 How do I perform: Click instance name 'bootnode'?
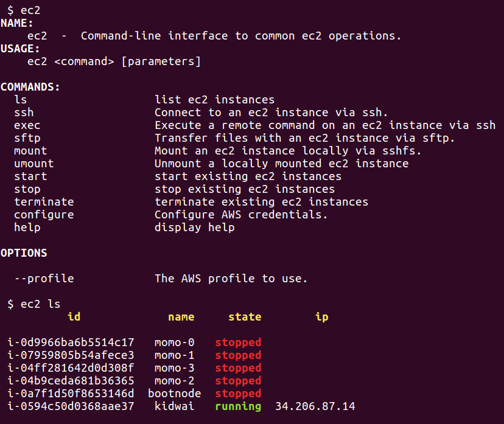[174, 394]
